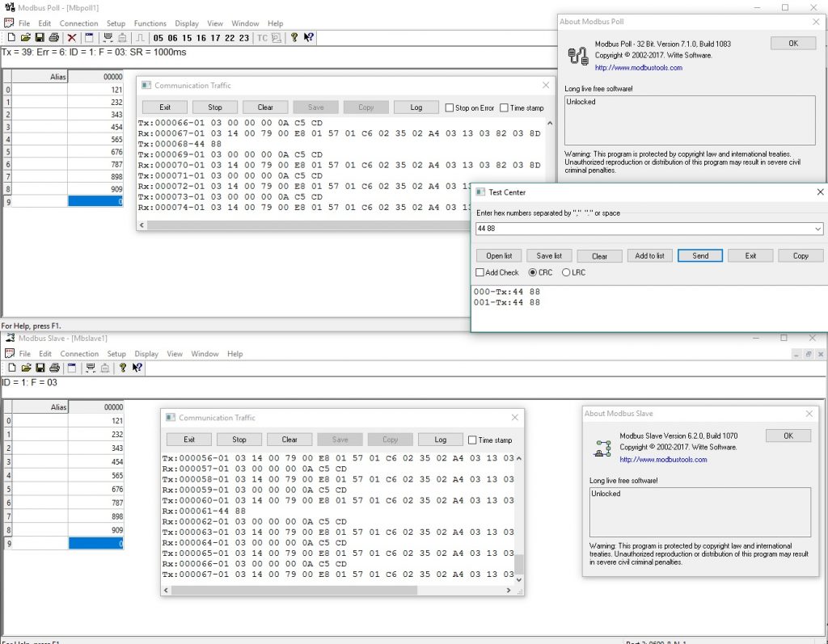Expand the hex numbers dropdown in Test Center
The image size is (828, 644).
pyautogui.click(x=819, y=229)
